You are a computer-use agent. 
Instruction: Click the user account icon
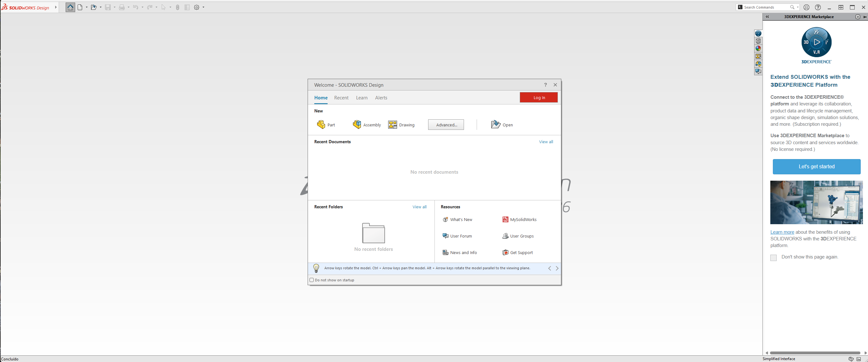pyautogui.click(x=806, y=7)
